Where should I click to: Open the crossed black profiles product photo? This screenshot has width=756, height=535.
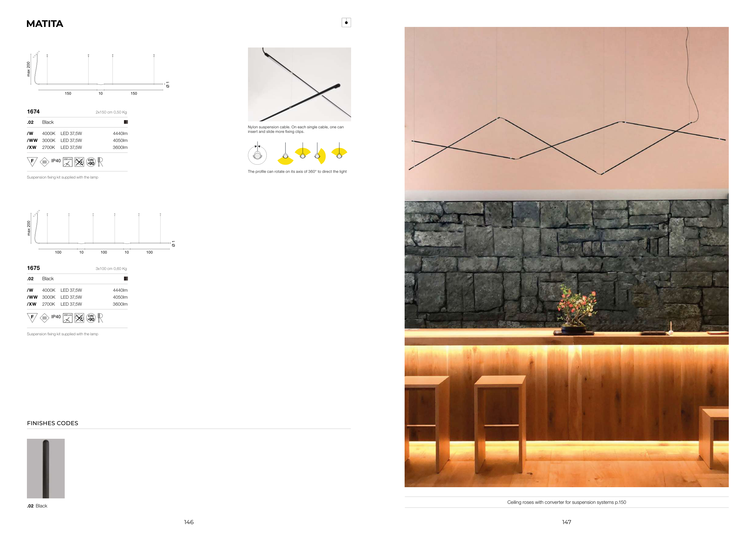[299, 84]
